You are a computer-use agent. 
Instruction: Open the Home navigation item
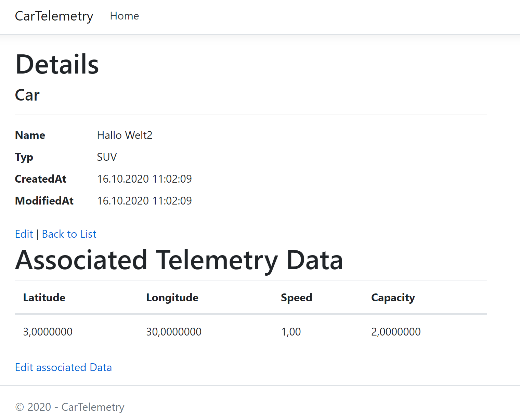[124, 16]
